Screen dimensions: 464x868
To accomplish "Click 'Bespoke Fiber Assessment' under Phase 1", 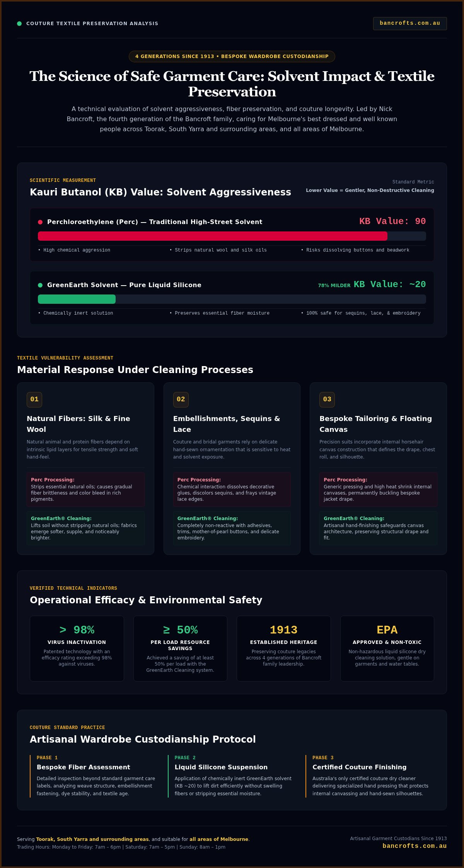I will [x=84, y=767].
